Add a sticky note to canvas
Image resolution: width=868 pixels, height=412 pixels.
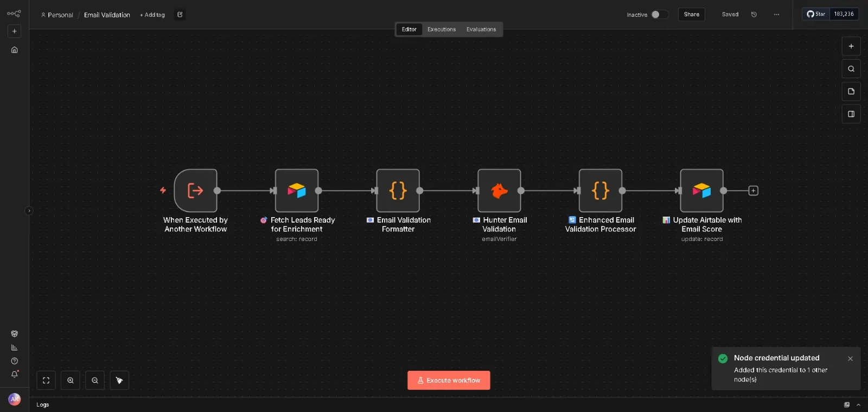point(851,91)
